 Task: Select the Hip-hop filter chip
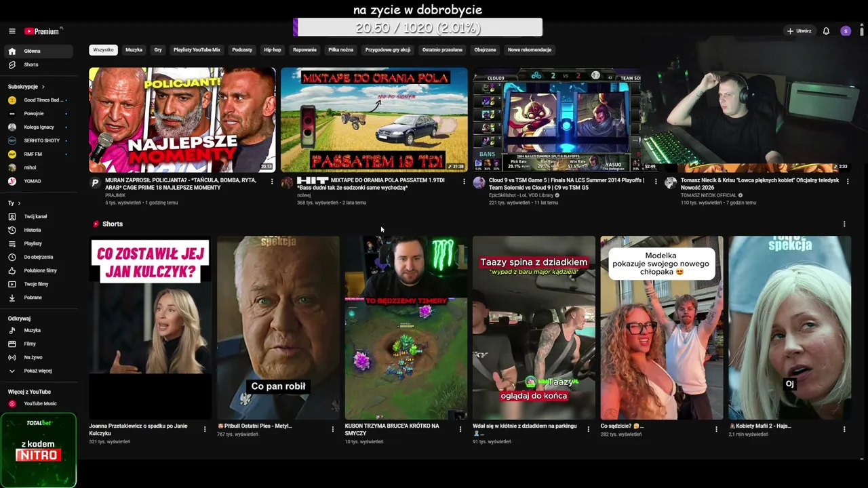273,49
